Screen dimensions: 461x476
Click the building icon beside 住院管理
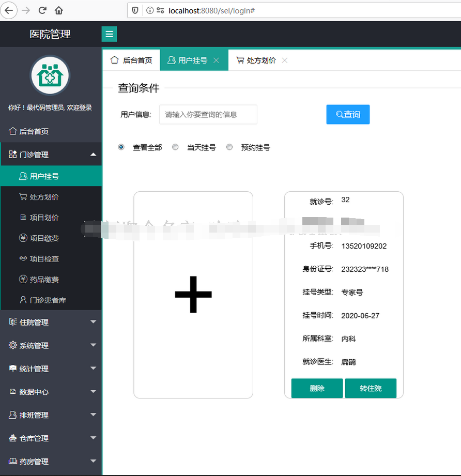[13, 322]
